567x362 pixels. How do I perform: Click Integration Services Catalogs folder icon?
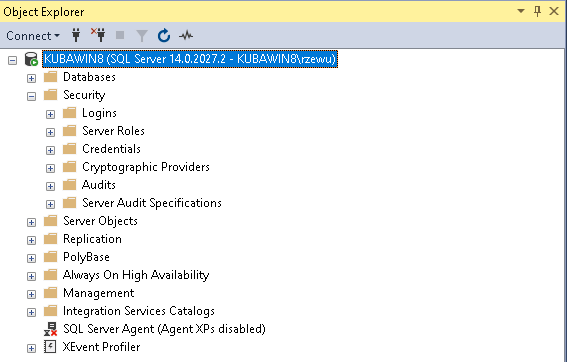point(51,311)
